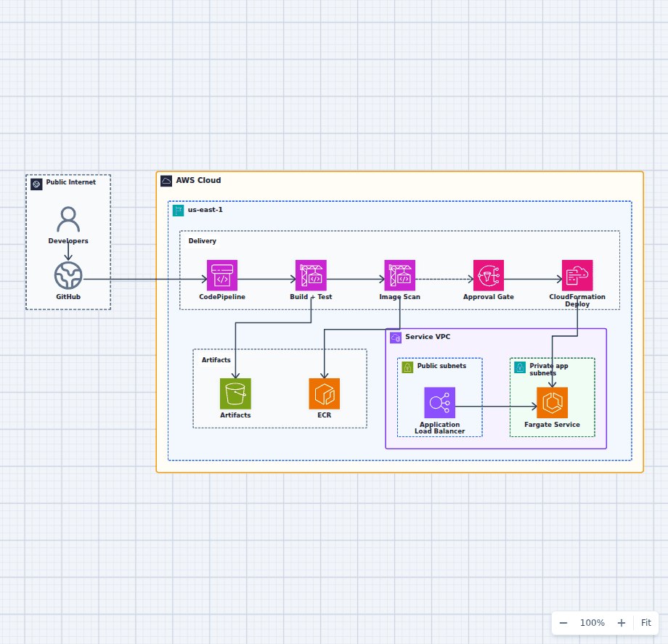Select the Delivery group label

tap(203, 241)
